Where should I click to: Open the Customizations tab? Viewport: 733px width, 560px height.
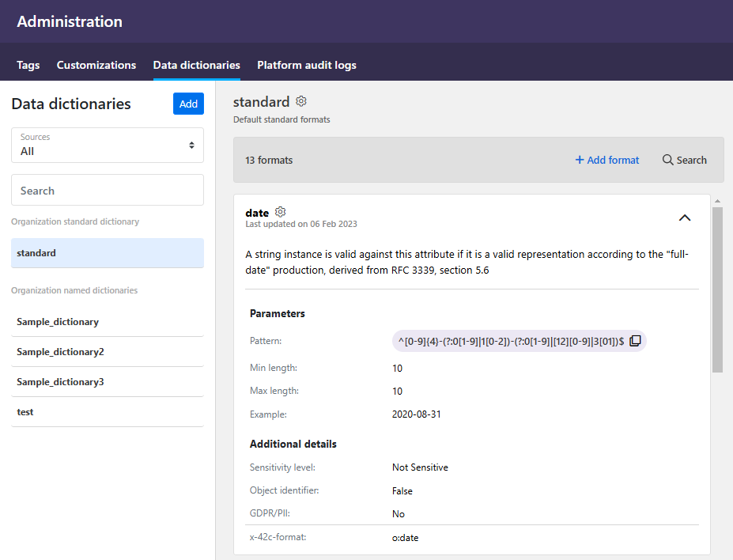pos(96,65)
